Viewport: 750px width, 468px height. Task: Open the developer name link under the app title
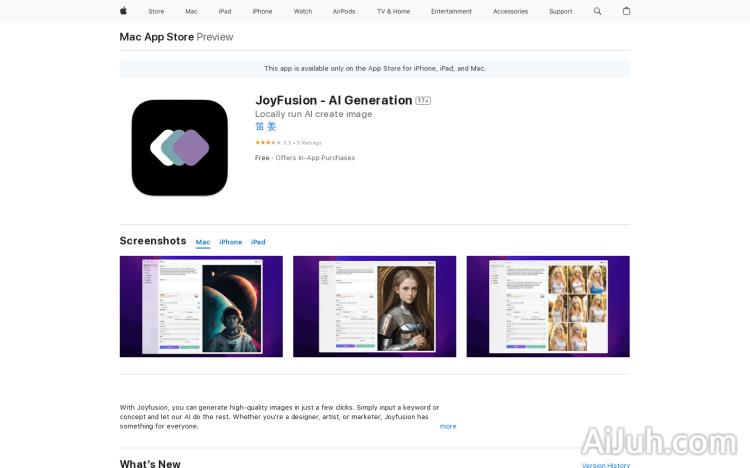point(265,126)
